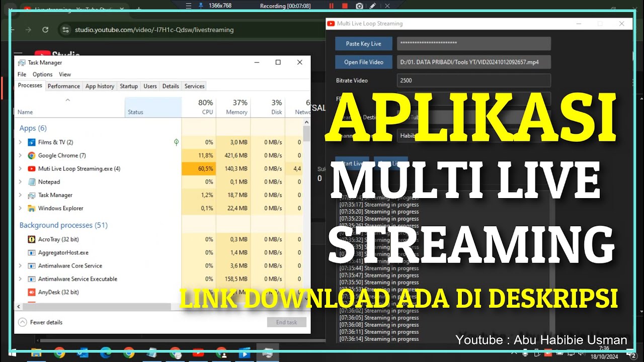Click the horizontal scrollbar left arrow
This screenshot has width=644, height=362.
coord(19,306)
